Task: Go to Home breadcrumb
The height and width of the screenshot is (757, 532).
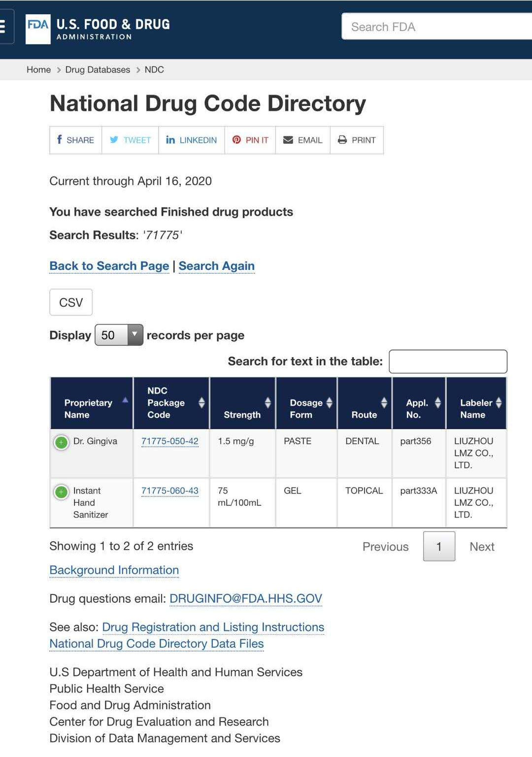Action: point(38,70)
